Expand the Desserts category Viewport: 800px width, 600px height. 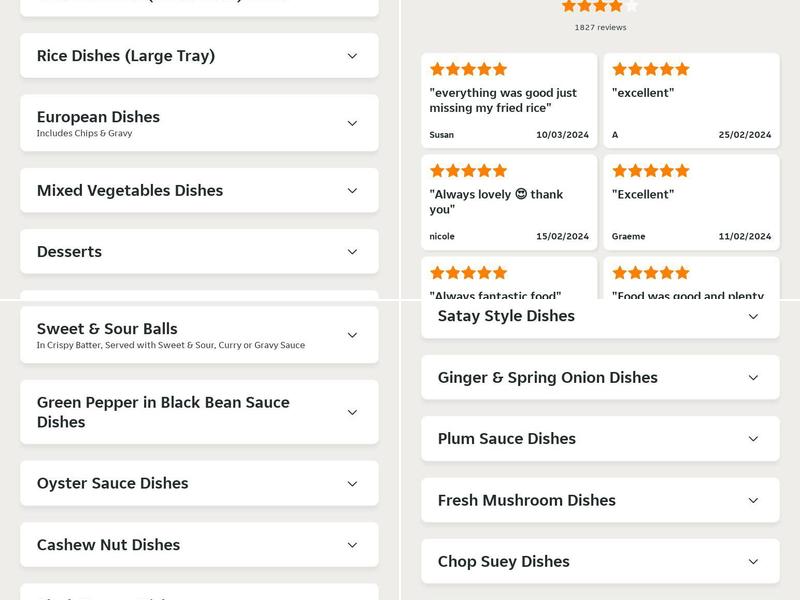pyautogui.click(x=199, y=251)
